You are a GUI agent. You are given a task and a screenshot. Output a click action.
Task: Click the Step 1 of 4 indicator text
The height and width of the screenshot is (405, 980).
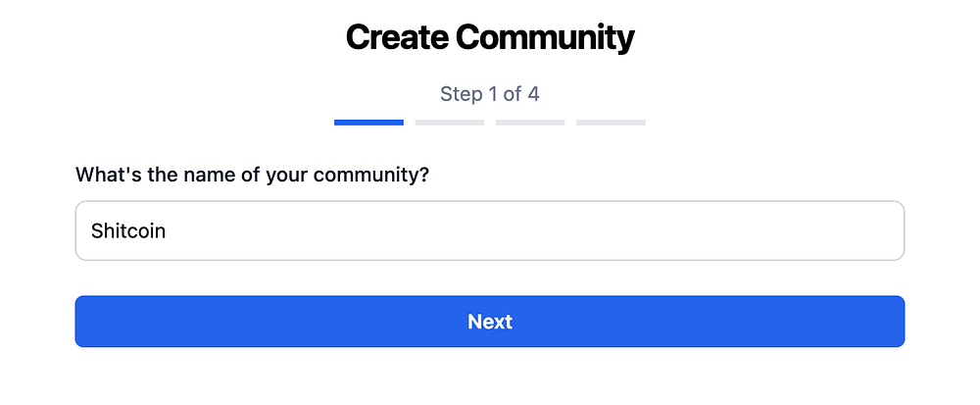pyautogui.click(x=489, y=94)
